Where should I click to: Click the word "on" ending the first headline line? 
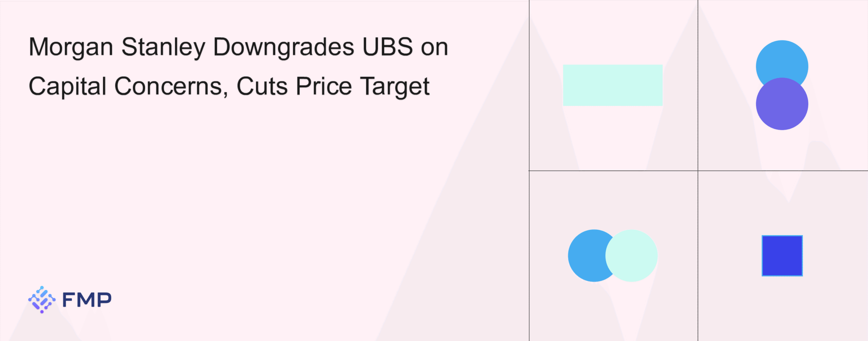click(x=434, y=48)
